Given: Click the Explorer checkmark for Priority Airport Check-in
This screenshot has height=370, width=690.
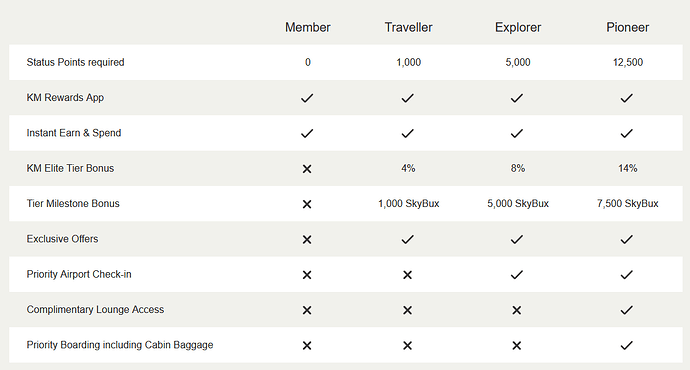Looking at the screenshot, I should [x=517, y=275].
